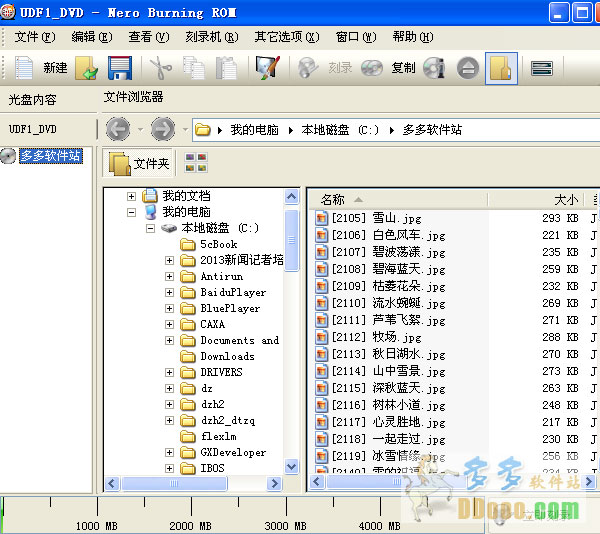This screenshot has height=534, width=600.
Task: Open the 刻录机(R) menu
Action: [212, 37]
